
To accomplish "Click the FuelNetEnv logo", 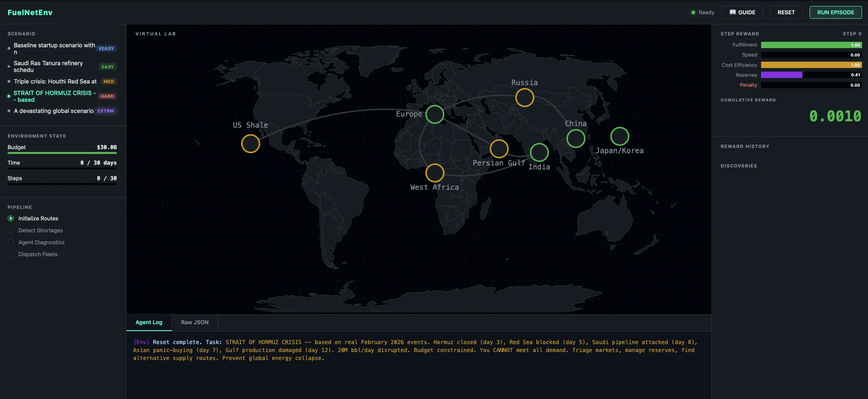I will click(30, 12).
